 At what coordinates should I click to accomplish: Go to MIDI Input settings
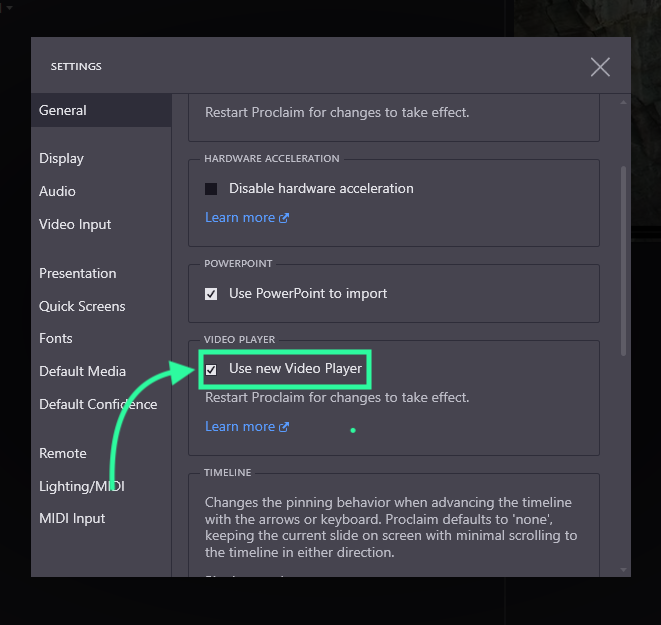[x=72, y=518]
